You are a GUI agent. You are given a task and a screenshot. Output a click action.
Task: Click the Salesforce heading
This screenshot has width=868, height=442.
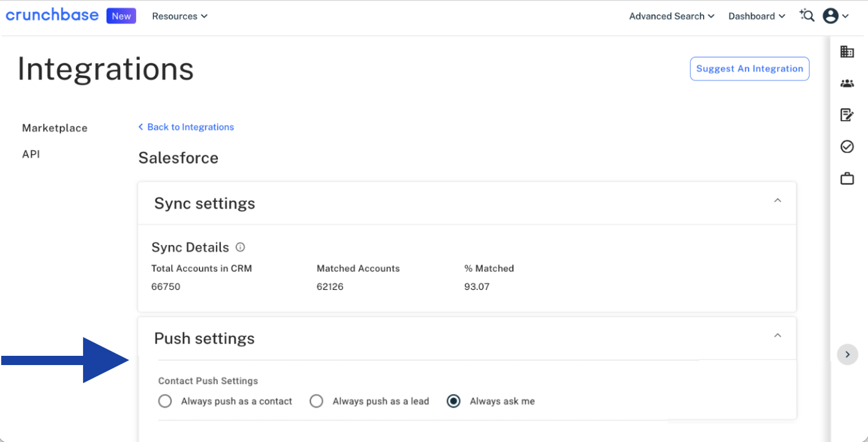click(179, 158)
